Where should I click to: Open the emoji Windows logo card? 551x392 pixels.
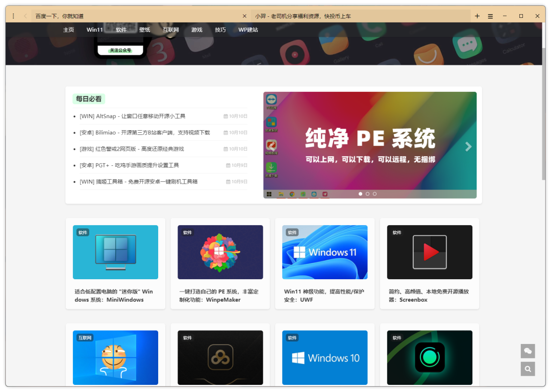coord(115,357)
